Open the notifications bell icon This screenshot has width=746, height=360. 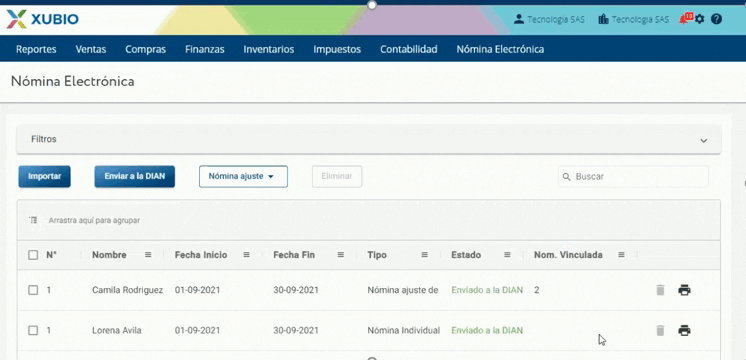(x=685, y=19)
